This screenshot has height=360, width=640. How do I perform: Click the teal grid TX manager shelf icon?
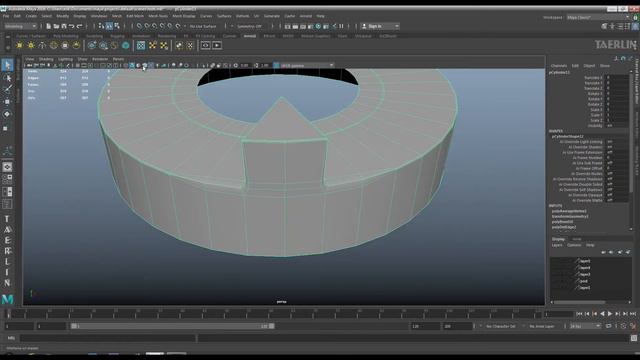point(141,46)
